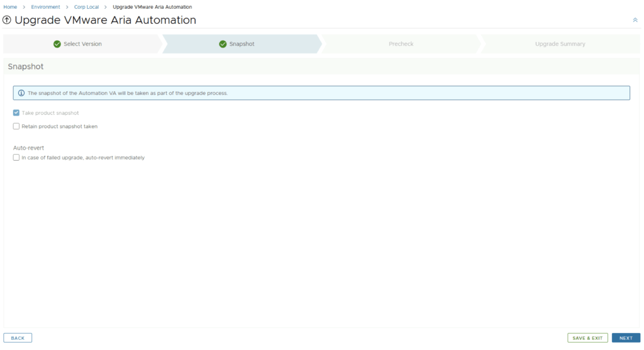Screen dimensions: 644x350
Task: Click the upgrade arrow icon beside page title
Action: [x=7, y=20]
